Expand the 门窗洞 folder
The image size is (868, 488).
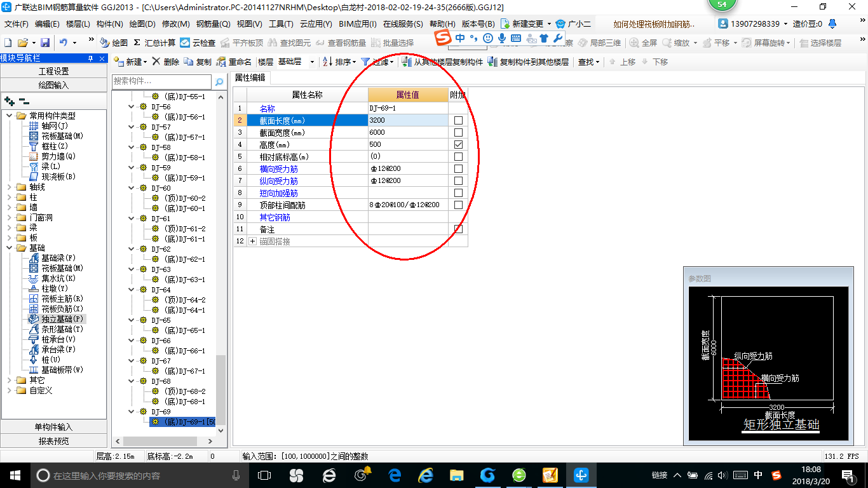10,217
